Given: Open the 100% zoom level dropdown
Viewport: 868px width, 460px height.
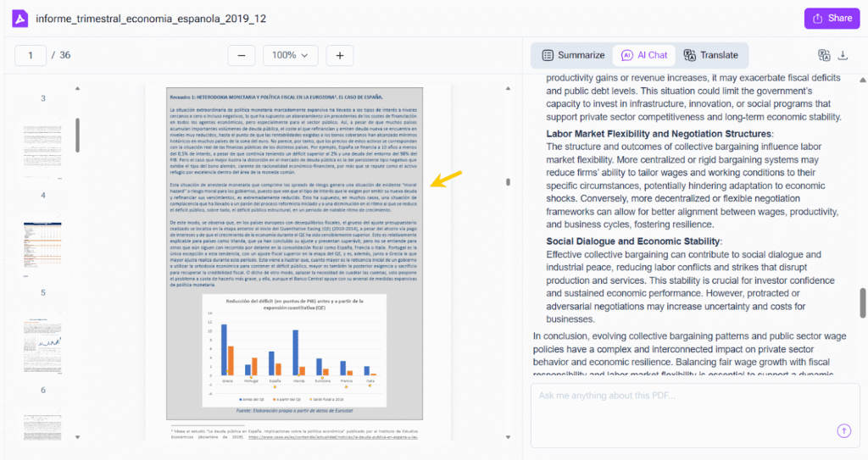Looking at the screenshot, I should [x=290, y=55].
